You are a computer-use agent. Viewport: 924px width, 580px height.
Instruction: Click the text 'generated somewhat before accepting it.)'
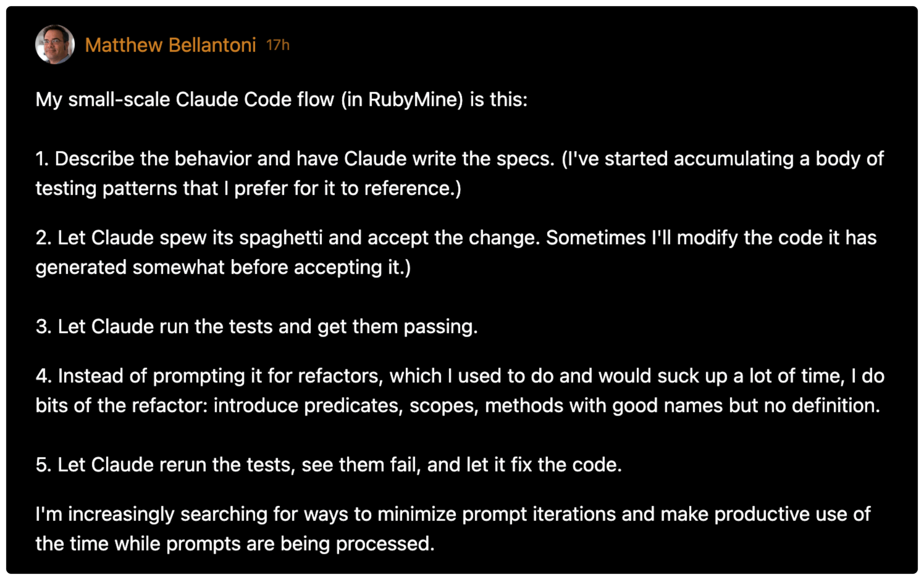pos(223,267)
